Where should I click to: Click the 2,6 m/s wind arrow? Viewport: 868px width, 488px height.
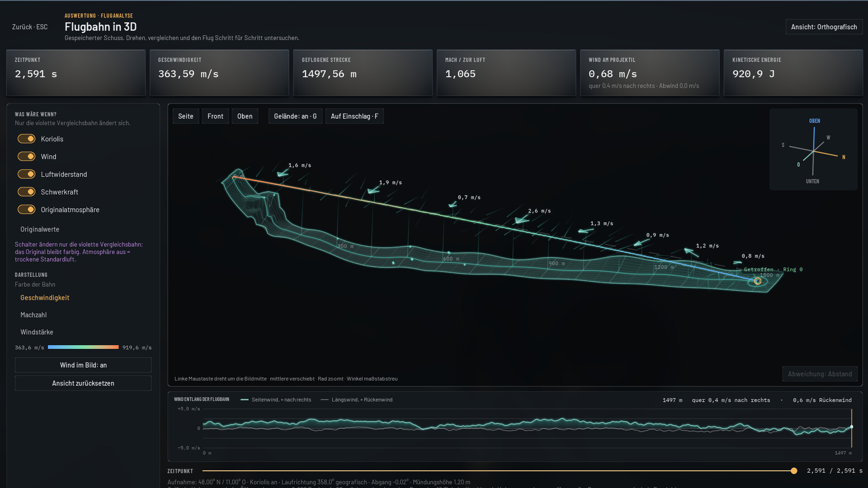522,220
